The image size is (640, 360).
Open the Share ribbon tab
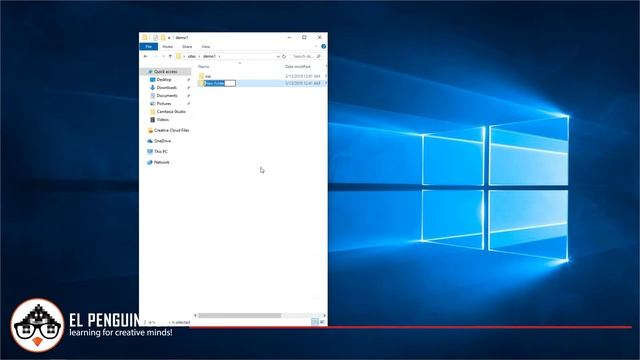point(187,47)
